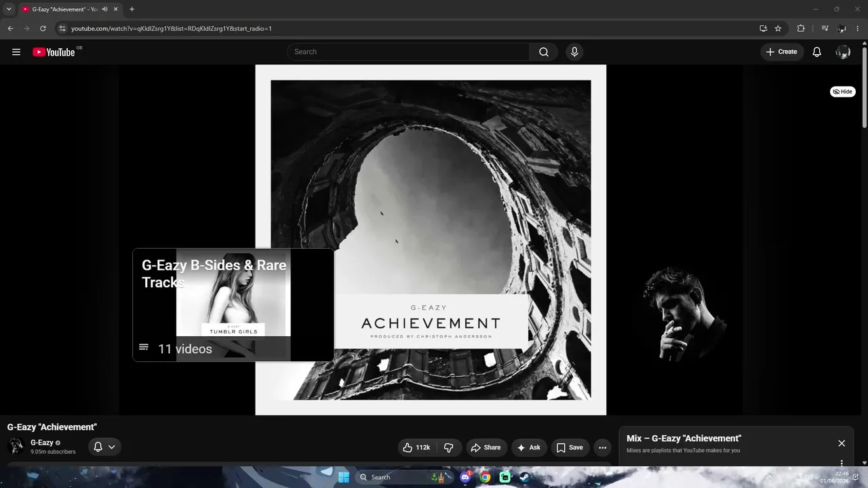Click the "11 videos" playlist label
Screen dimensions: 868x488
(x=185, y=349)
